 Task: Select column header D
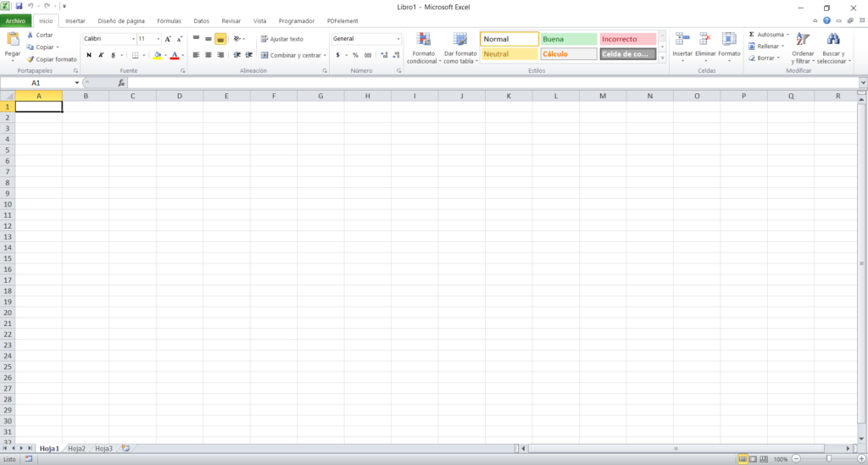point(180,96)
